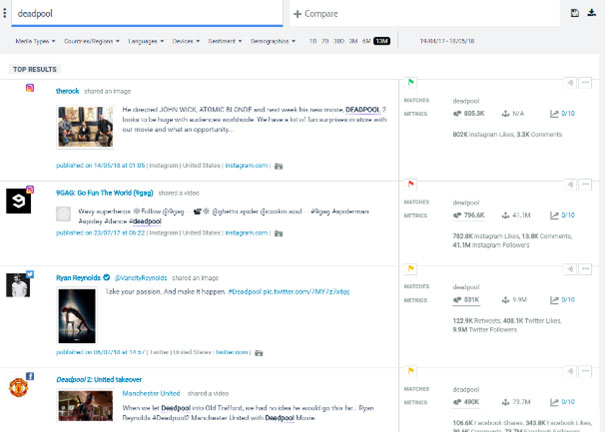Open @VancityReynolds handle link

[x=141, y=278]
